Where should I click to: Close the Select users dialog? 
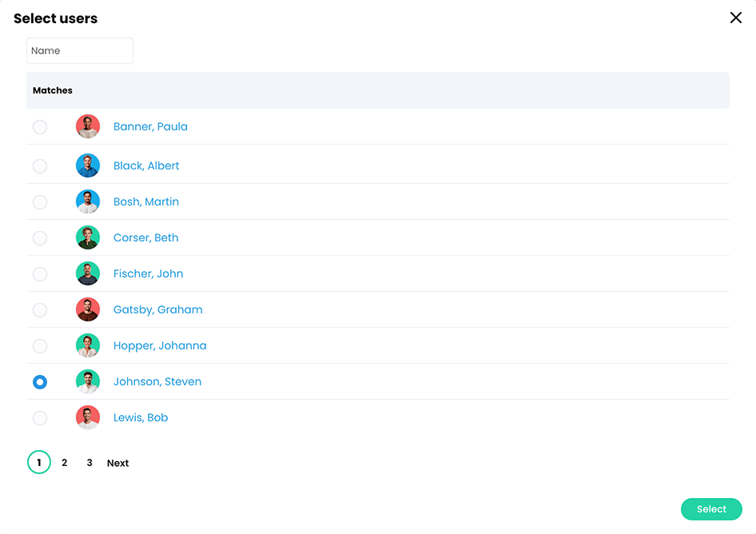tap(735, 17)
